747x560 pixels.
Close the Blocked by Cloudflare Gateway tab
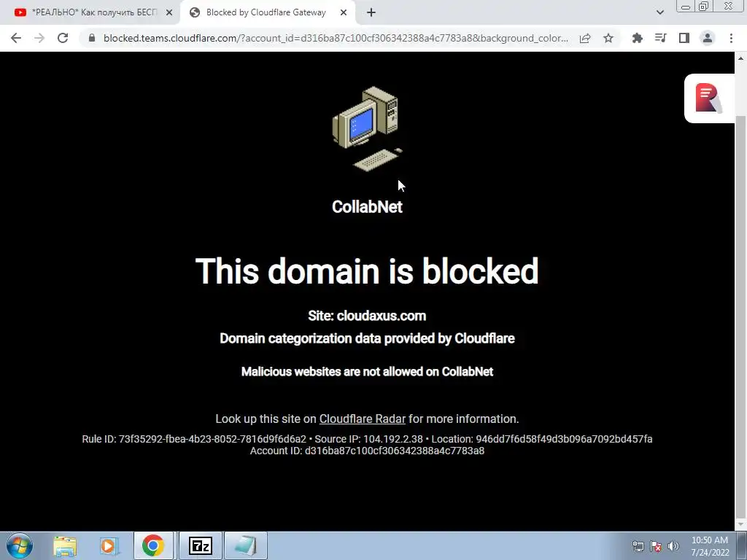pyautogui.click(x=344, y=12)
